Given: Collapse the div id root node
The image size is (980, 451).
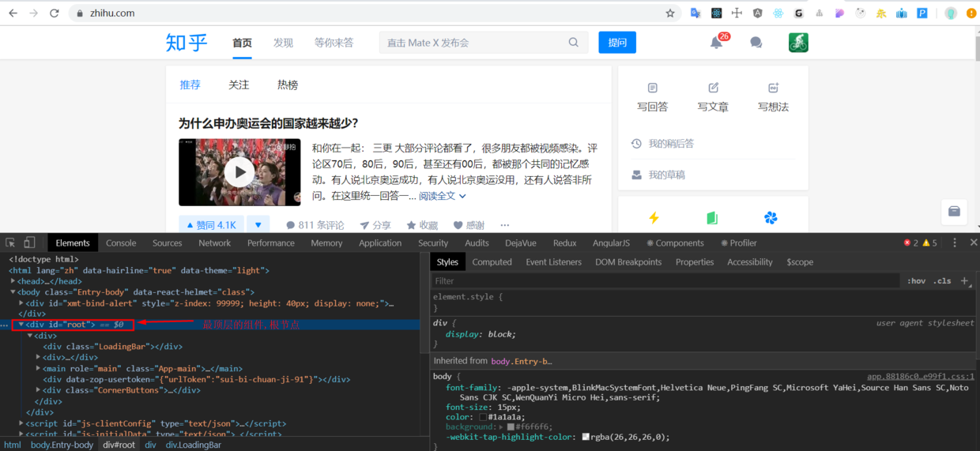Looking at the screenshot, I should tap(21, 325).
